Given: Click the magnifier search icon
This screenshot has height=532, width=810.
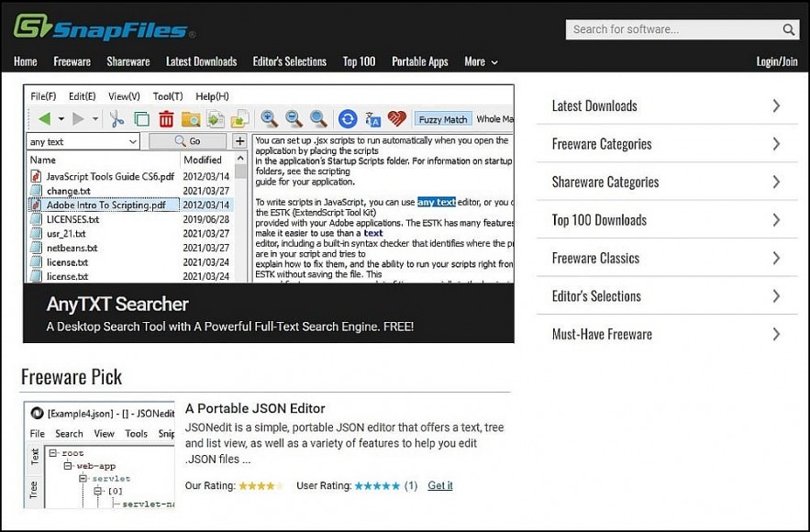Looking at the screenshot, I should click(x=789, y=29).
